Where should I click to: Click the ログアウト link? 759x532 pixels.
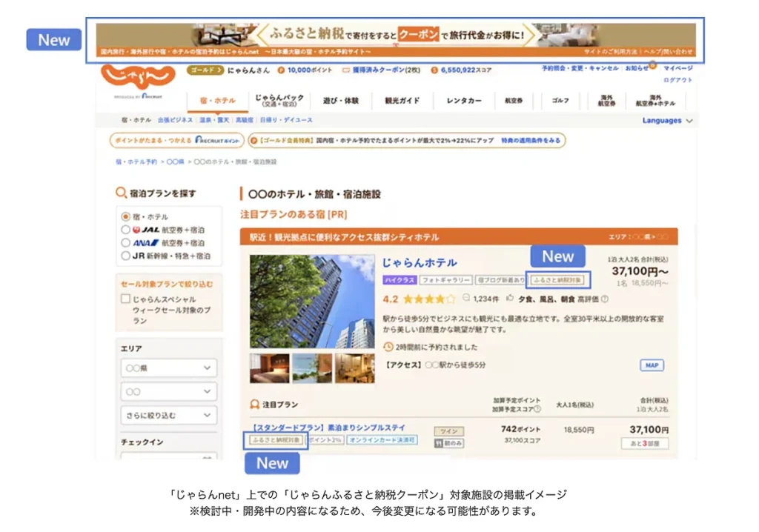click(x=677, y=80)
